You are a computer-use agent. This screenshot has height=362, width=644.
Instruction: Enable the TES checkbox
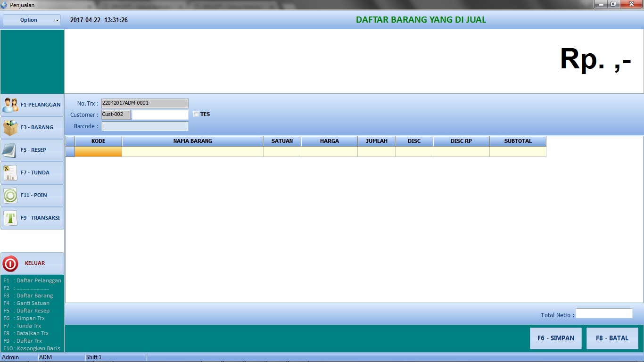tap(196, 114)
